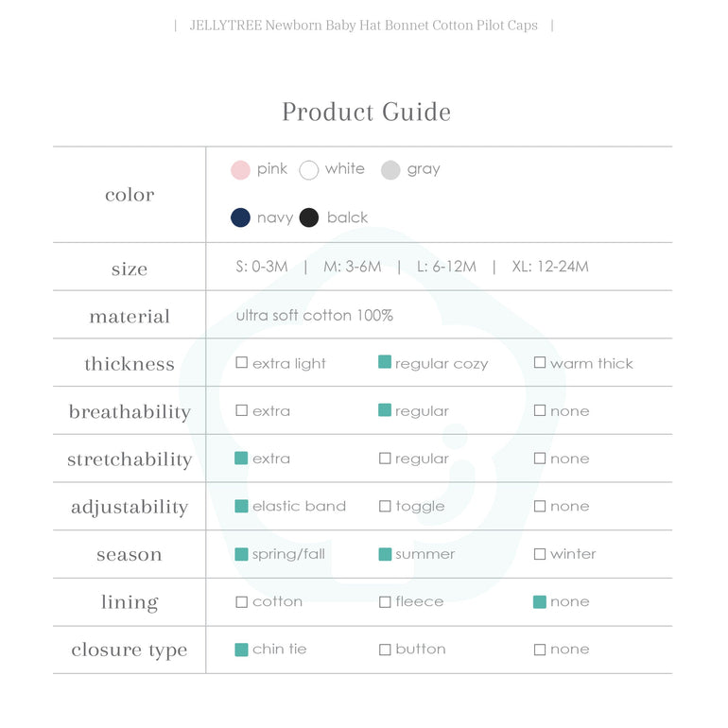This screenshot has height=728, width=728.
Task: Uncheck the regular cozy thickness box
Action: [385, 362]
